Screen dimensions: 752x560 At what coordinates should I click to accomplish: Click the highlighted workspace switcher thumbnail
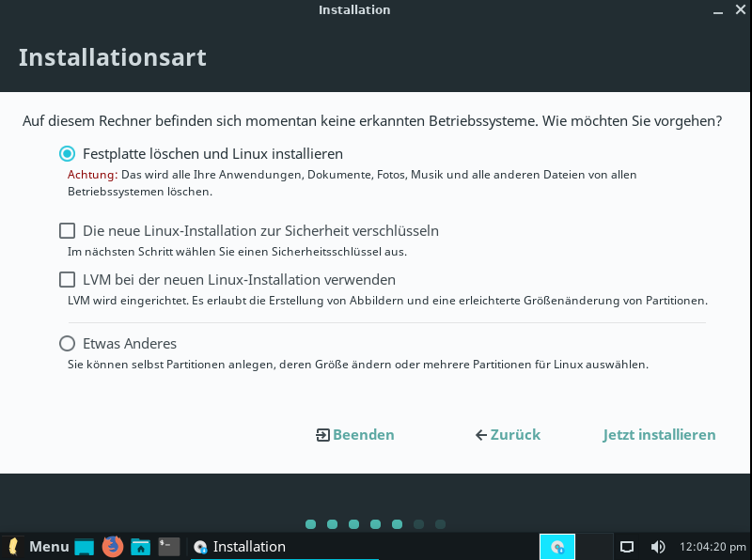(x=557, y=546)
